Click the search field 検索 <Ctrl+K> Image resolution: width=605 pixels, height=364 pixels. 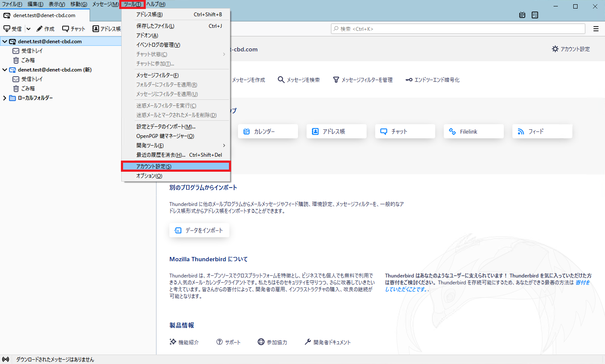458,29
